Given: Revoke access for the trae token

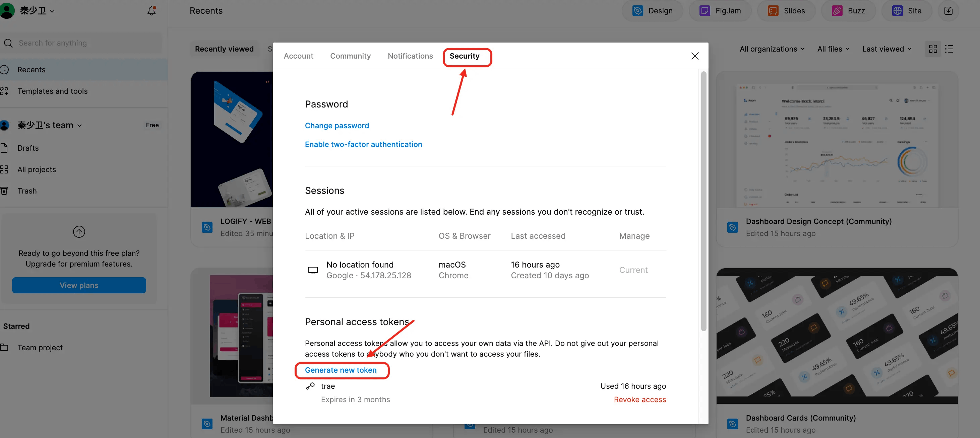Looking at the screenshot, I should coord(639,399).
